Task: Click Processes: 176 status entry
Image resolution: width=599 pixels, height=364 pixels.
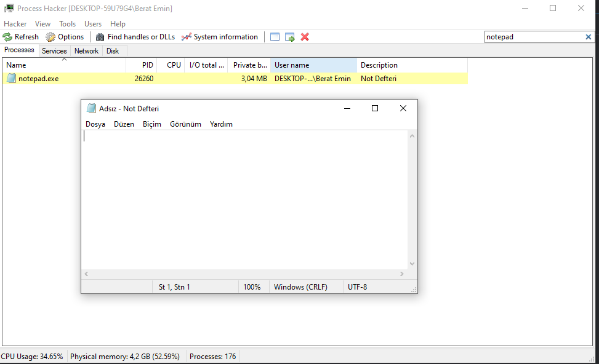Action: [x=213, y=357]
